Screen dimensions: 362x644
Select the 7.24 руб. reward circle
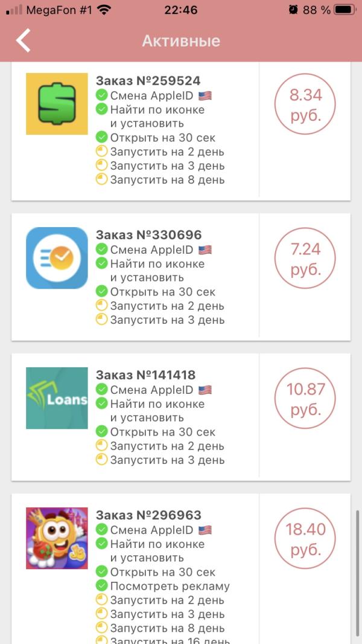305,259
